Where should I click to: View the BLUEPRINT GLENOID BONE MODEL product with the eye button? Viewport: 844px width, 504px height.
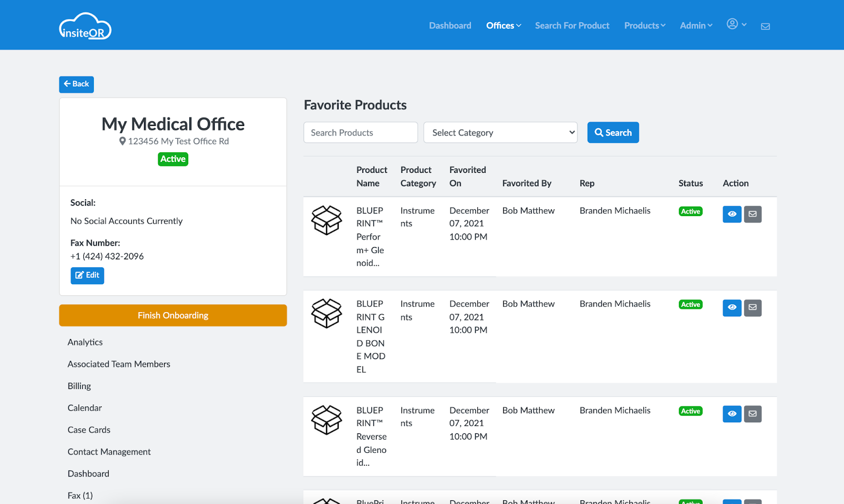click(x=732, y=307)
